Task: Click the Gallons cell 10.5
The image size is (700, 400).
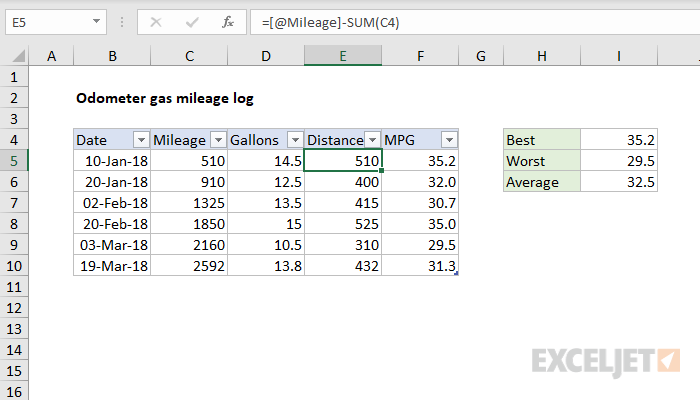Action: (x=266, y=245)
